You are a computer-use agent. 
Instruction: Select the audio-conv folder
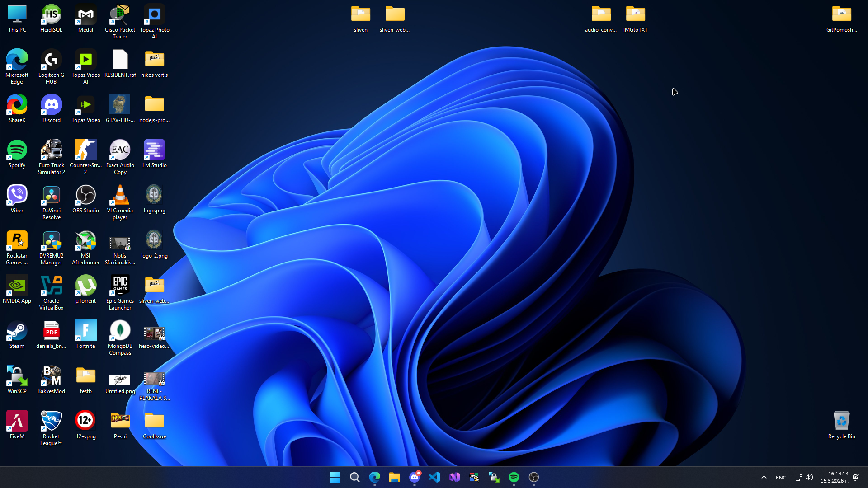point(601,19)
